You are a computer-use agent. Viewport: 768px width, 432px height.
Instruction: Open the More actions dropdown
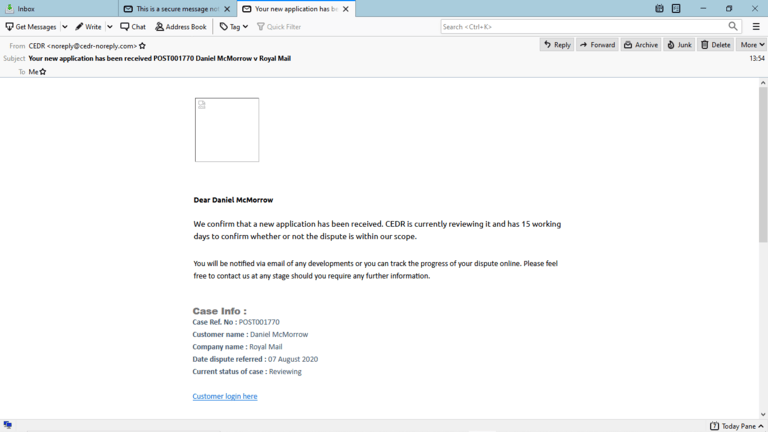pyautogui.click(x=751, y=45)
